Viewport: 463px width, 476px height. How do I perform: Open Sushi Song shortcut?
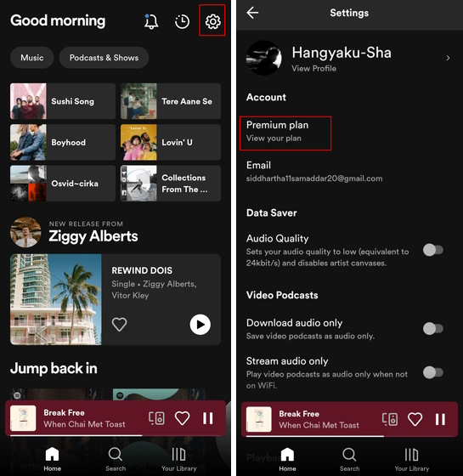[x=63, y=101]
